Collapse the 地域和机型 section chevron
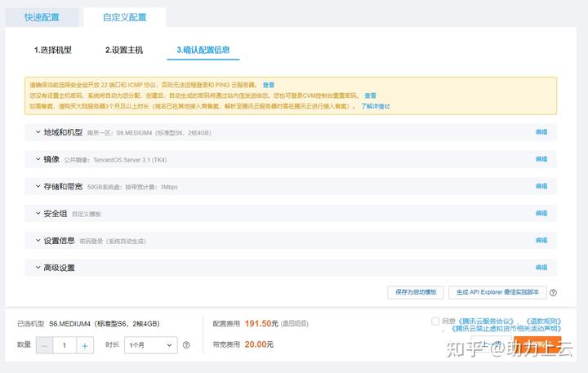This screenshot has width=588, height=373. (38, 132)
